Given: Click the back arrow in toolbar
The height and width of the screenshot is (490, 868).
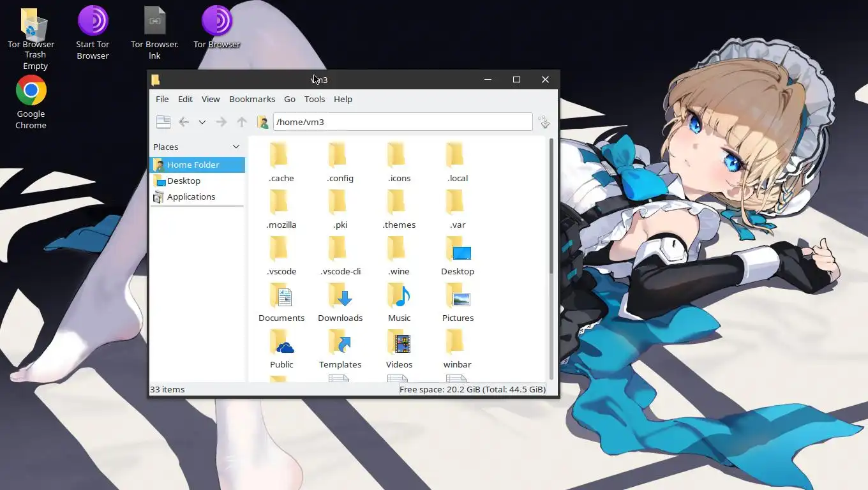Looking at the screenshot, I should click(x=184, y=122).
